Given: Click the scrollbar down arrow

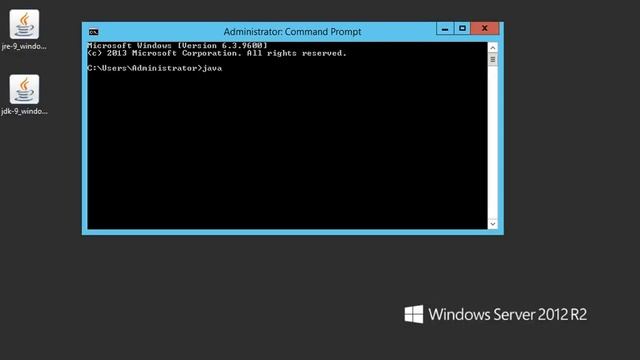Looking at the screenshot, I should point(493,224).
